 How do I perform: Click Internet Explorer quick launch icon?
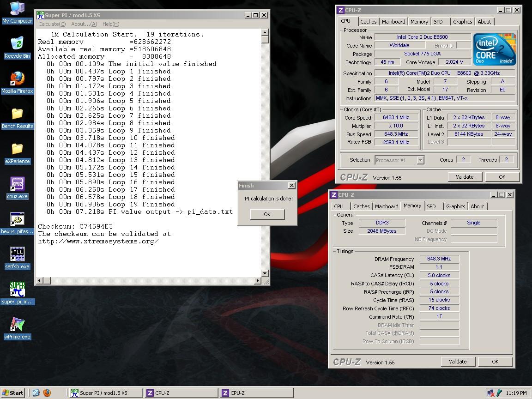[x=36, y=393]
